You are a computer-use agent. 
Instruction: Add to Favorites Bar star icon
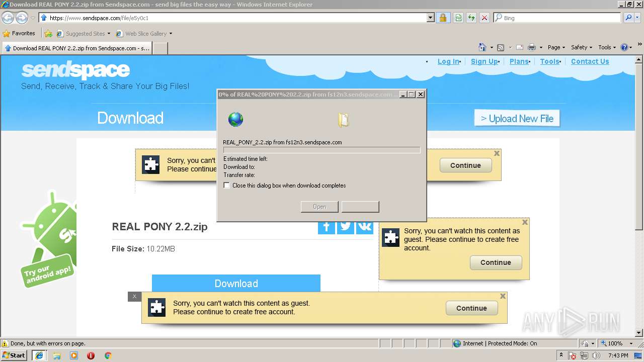[48, 34]
